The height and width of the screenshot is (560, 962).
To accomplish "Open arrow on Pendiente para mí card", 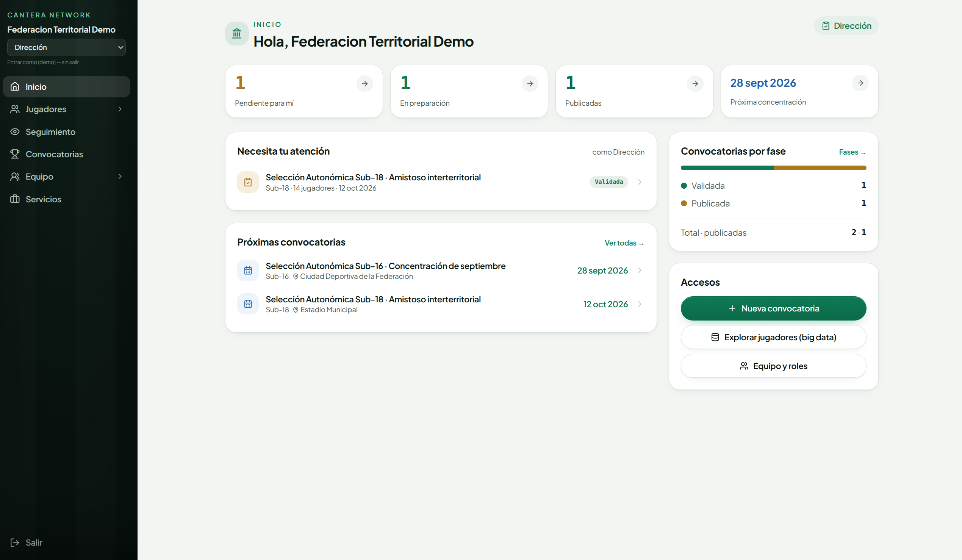I will 364,84.
